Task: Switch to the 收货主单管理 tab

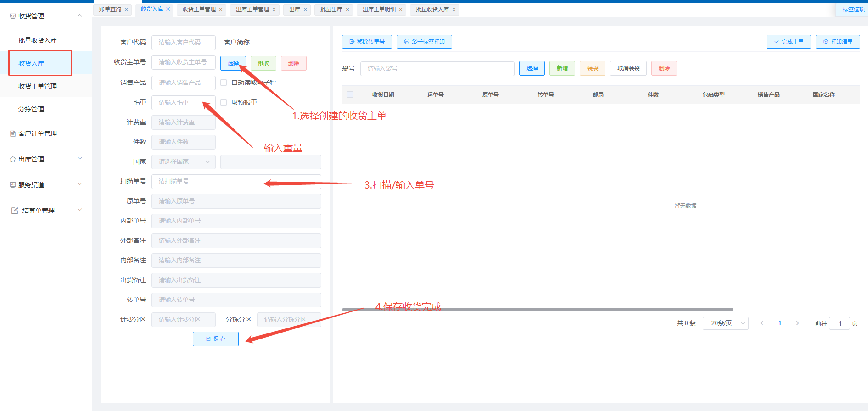Action: [199, 10]
